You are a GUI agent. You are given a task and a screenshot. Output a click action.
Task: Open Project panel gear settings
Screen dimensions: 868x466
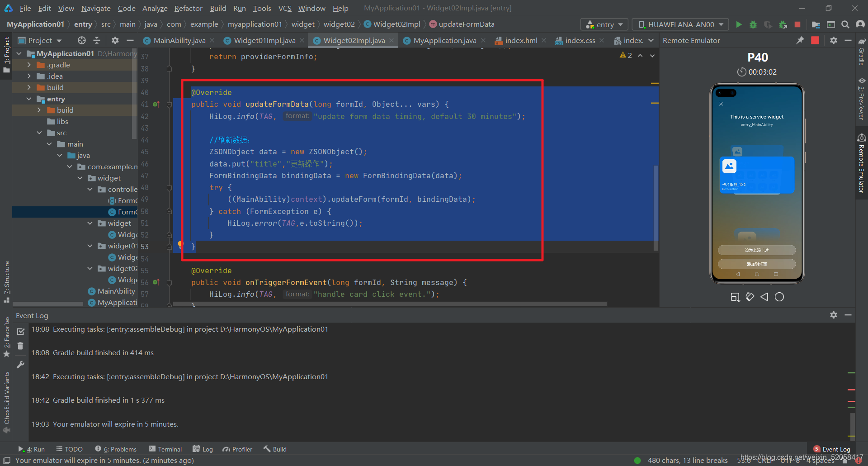pos(115,40)
